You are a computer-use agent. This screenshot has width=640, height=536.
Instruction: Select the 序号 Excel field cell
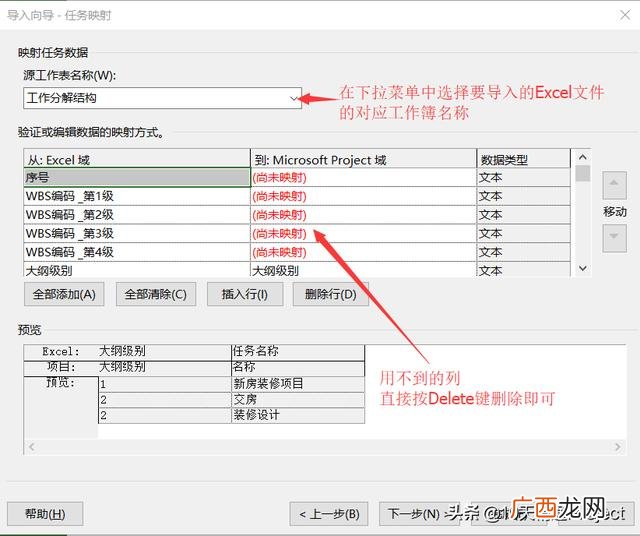point(137,178)
